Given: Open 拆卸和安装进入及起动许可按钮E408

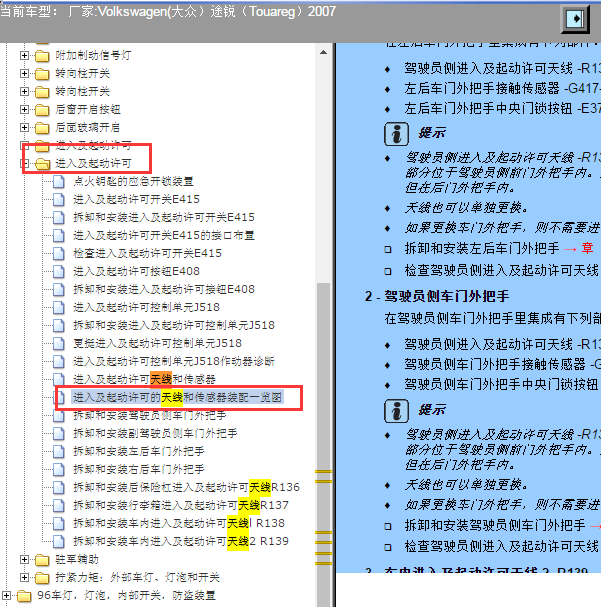Looking at the screenshot, I should pos(164,289).
